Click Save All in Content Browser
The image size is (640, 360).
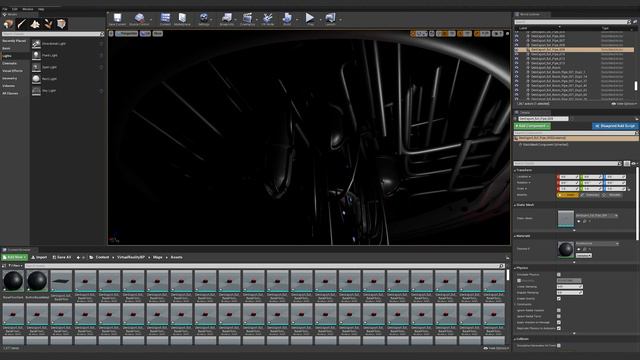[62, 257]
